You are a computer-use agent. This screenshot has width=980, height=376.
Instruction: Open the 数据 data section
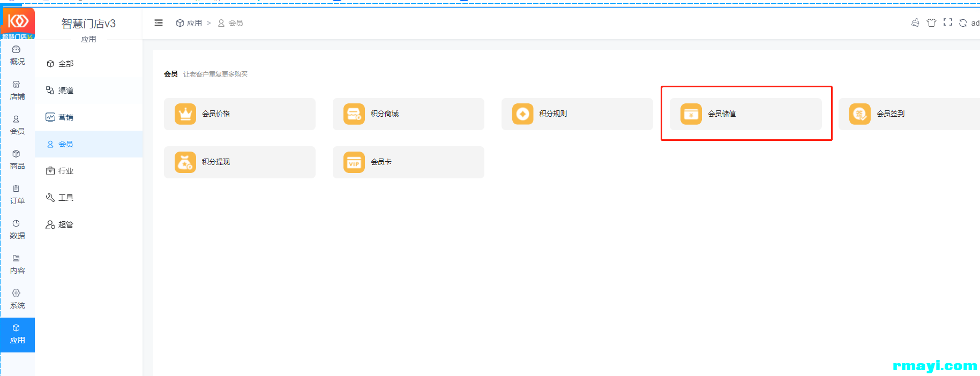17,229
